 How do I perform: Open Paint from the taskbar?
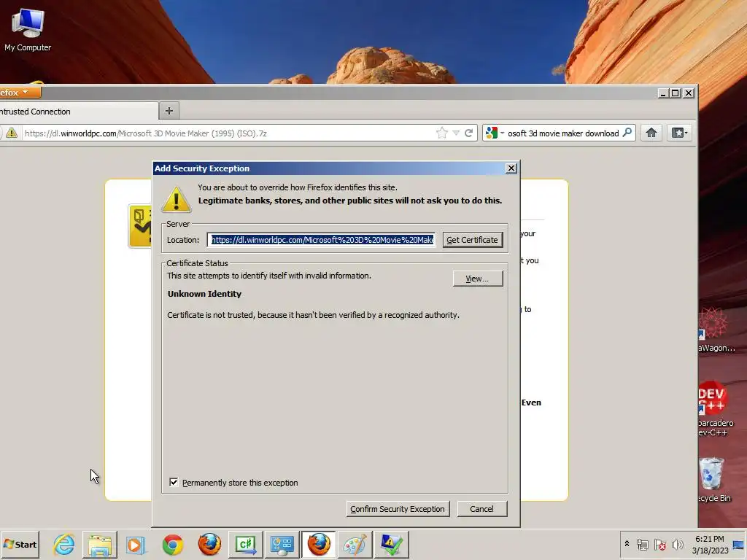point(355,544)
